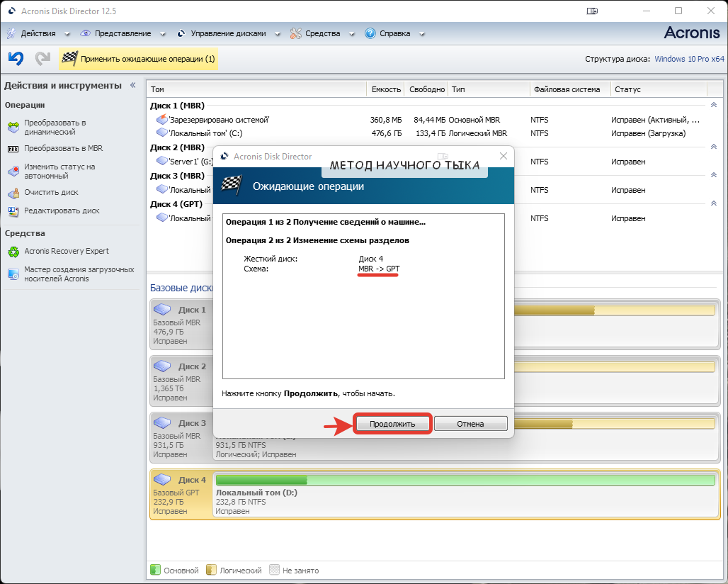The width and height of the screenshot is (728, 584).
Task: Click checkered flag icon for applying pending operations
Action: click(x=69, y=59)
